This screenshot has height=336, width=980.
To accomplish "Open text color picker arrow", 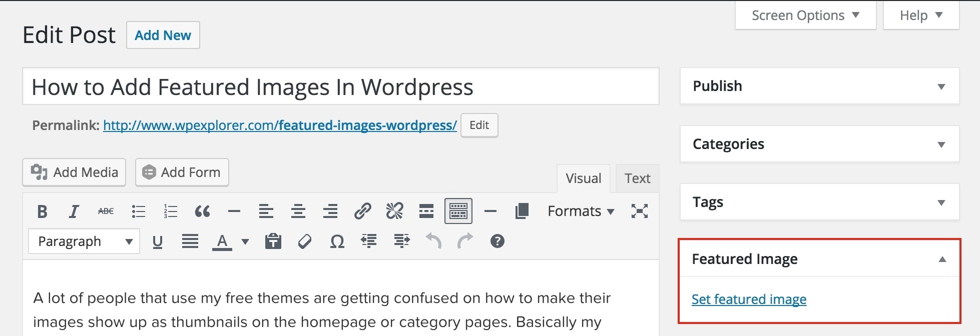I will tap(245, 242).
